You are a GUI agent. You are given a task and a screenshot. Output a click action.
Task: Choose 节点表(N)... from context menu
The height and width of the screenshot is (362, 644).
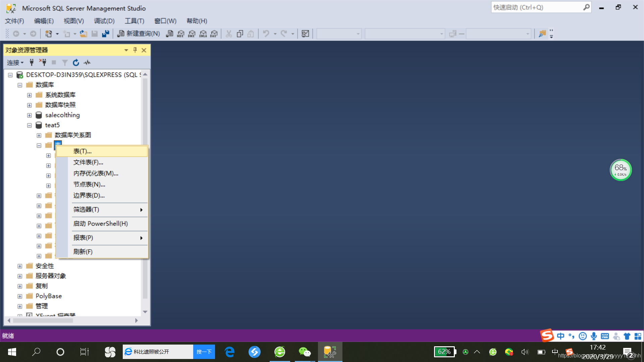click(x=102, y=184)
